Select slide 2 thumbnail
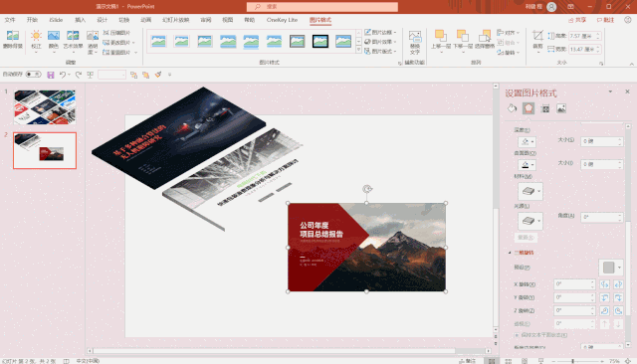 (x=45, y=150)
